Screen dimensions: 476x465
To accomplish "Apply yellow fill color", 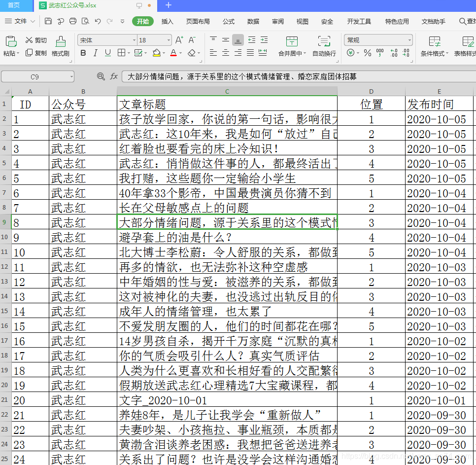I will pyautogui.click(x=157, y=53).
